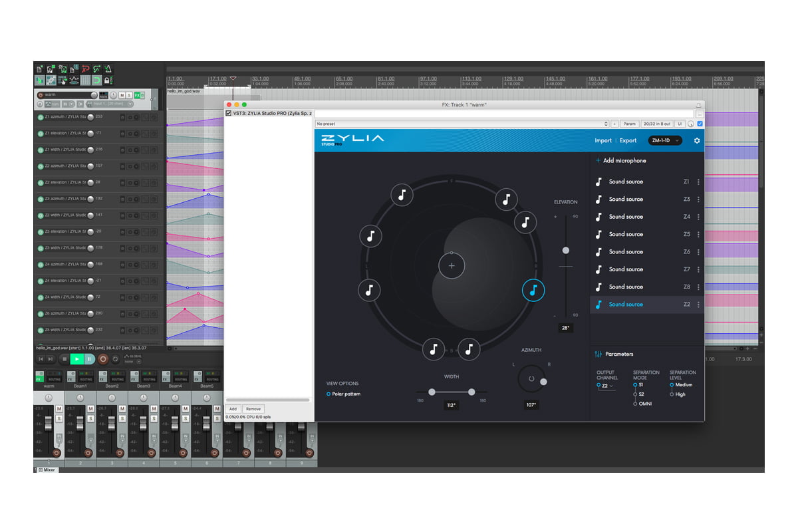
Task: Start playback with the green Play button
Action: [77, 359]
